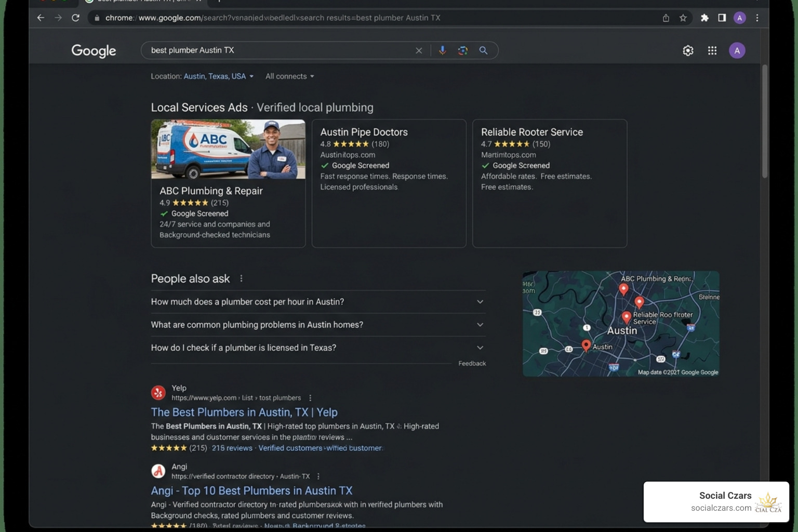Click the Yelp favicon
798x532 pixels.
tap(158, 393)
